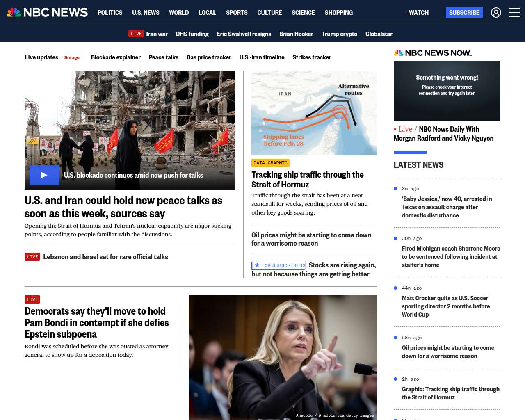Navigate to the Sports section
Image resolution: width=525 pixels, height=420 pixels.
tap(237, 13)
